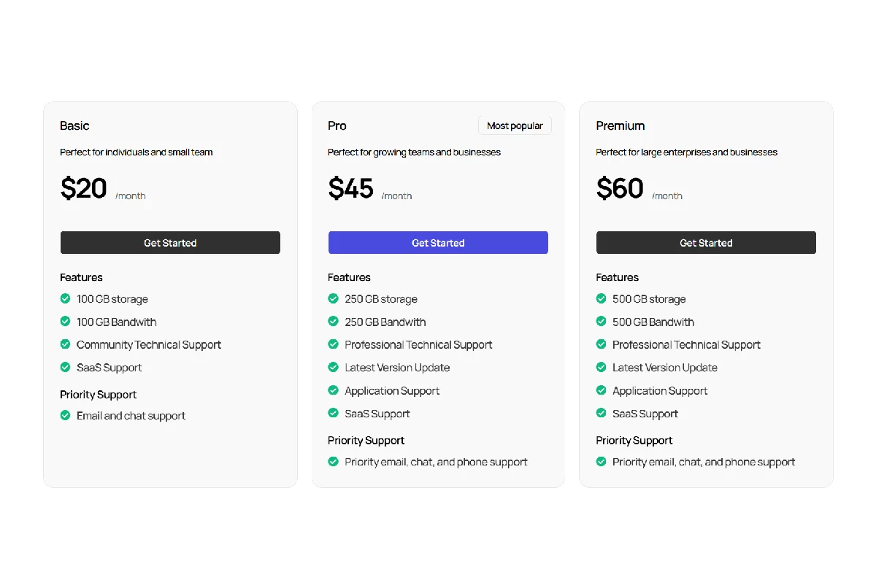The height and width of the screenshot is (588, 876).
Task: Click check icon beside Pro Latest Version Update
Action: 333,367
